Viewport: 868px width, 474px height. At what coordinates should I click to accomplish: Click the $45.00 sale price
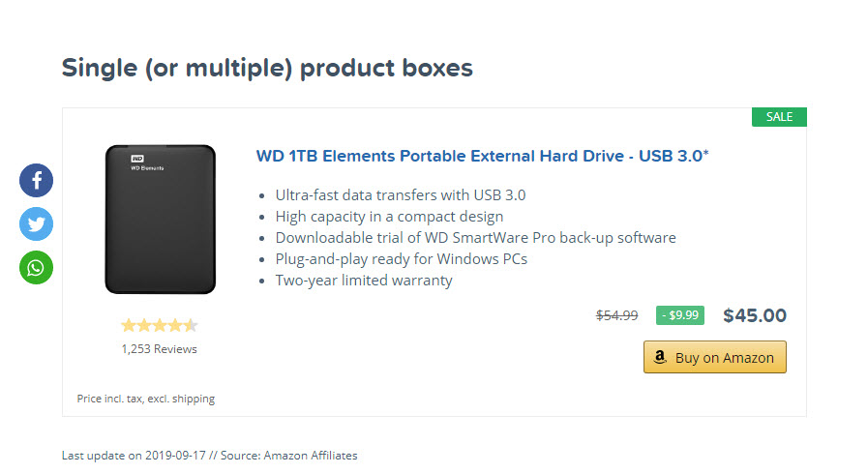755,315
